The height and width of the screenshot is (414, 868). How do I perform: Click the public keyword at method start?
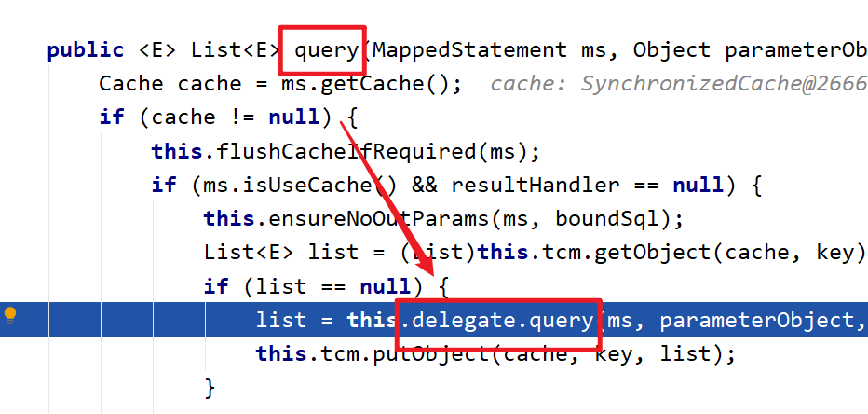click(86, 50)
